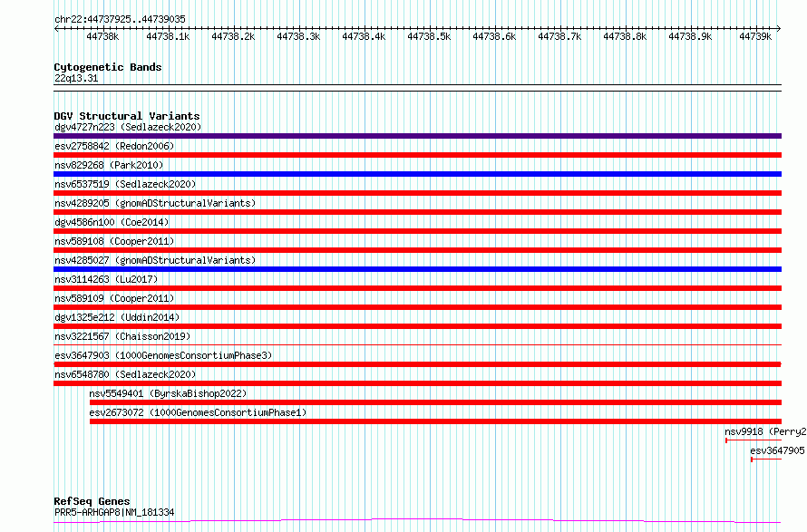Click the 44739k ruler tick label
This screenshot has width=807, height=532.
click(x=755, y=36)
